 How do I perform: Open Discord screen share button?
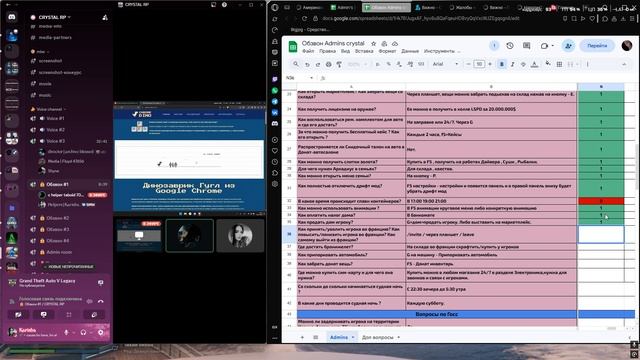tap(44, 315)
